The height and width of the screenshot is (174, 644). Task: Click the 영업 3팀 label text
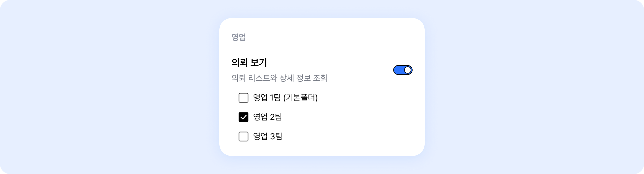[x=267, y=137]
